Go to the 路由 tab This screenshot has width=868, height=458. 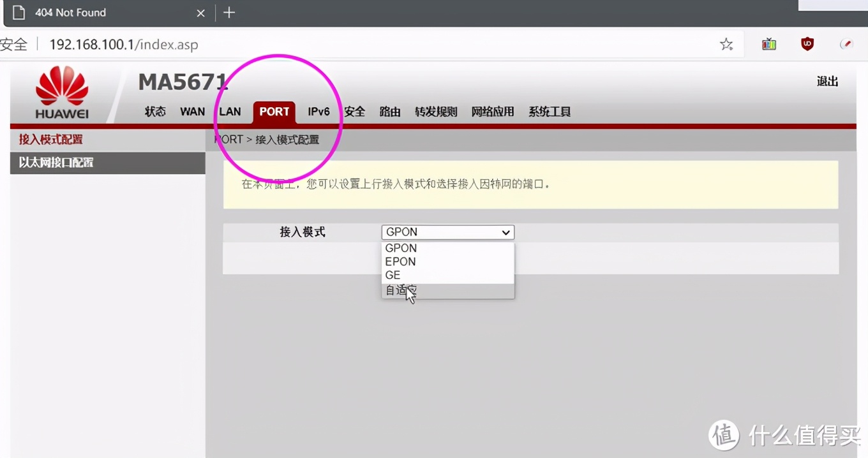pyautogui.click(x=390, y=112)
